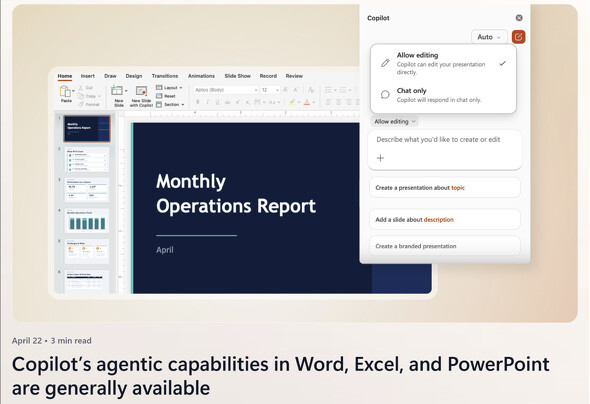Toggle Italic formatting in the ribbon
This screenshot has width=590, height=404.
[x=207, y=102]
